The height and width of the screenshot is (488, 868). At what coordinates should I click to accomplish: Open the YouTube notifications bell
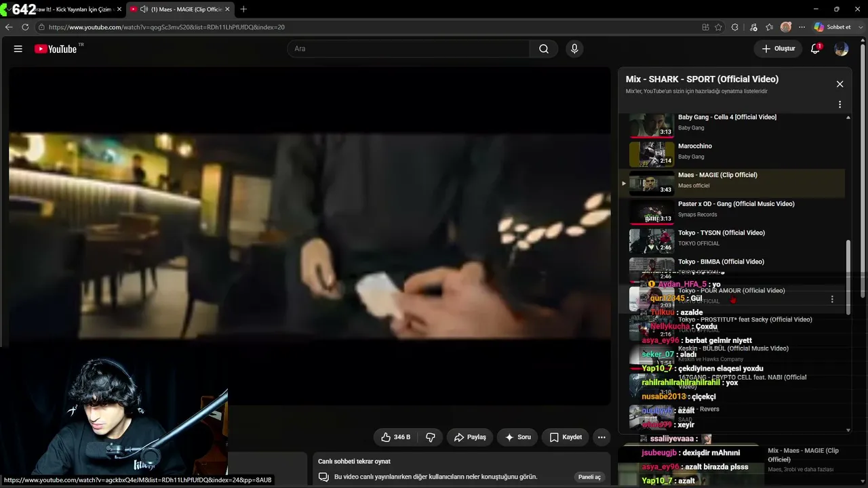point(816,49)
